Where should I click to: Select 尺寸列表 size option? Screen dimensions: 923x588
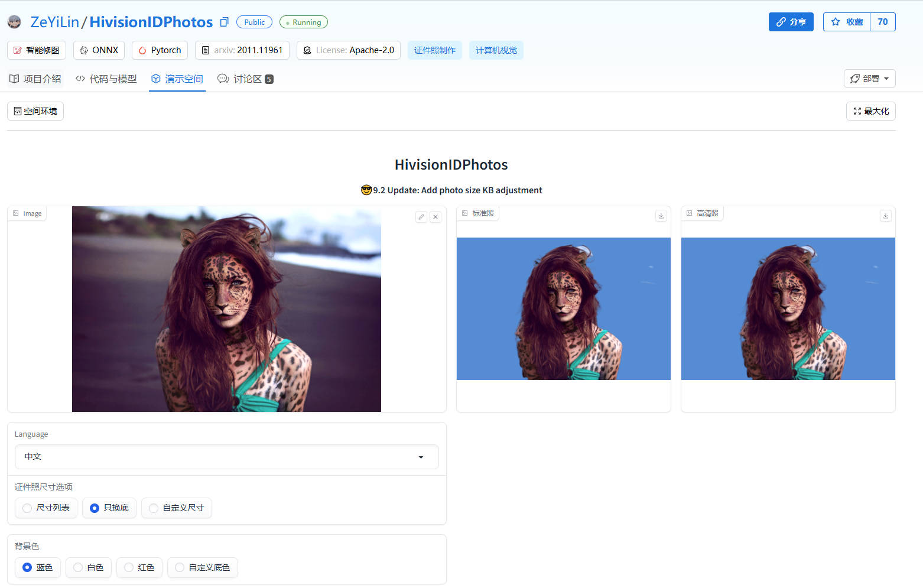[46, 508]
